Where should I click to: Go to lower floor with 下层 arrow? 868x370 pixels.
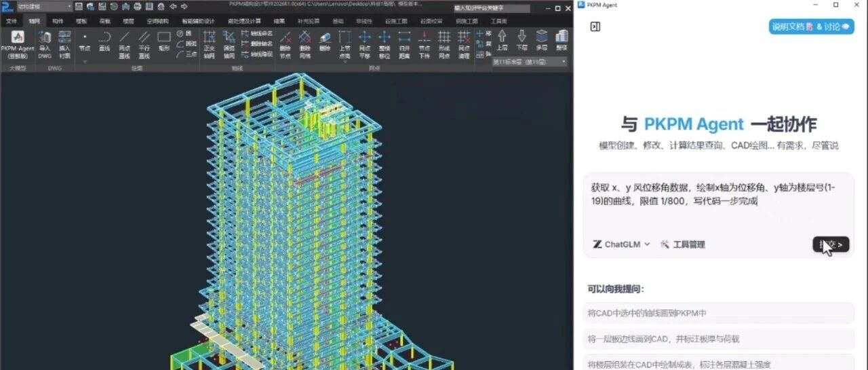(x=521, y=41)
